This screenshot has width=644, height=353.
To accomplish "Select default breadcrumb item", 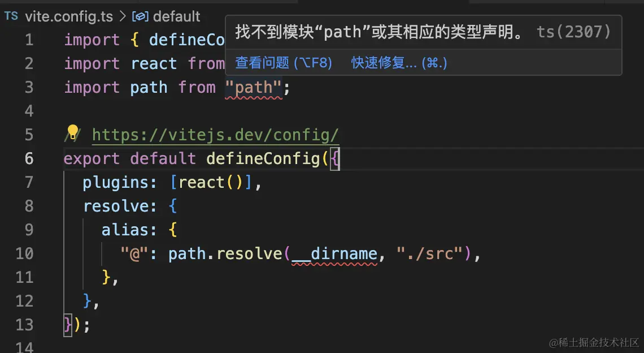I will point(177,16).
